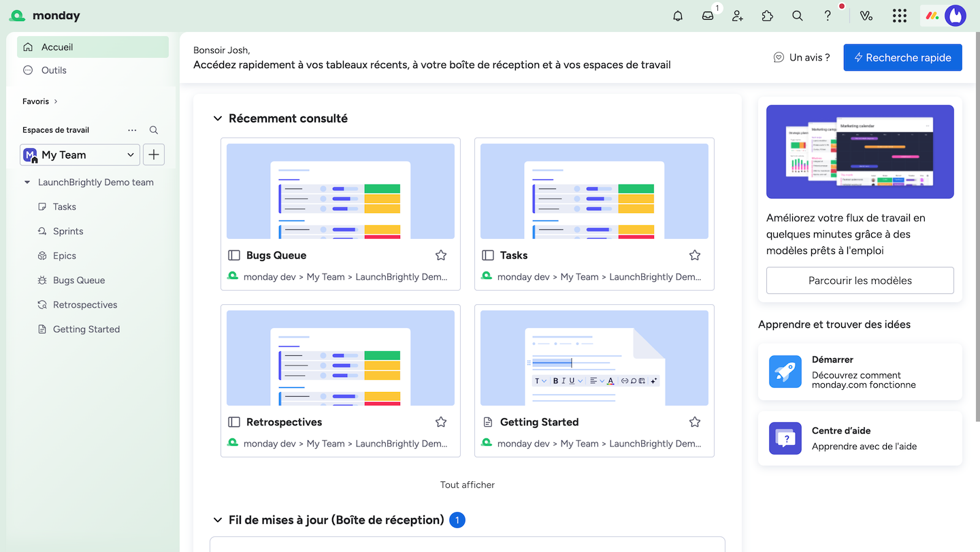Open the Démarrer card
980x552 pixels.
860,372
